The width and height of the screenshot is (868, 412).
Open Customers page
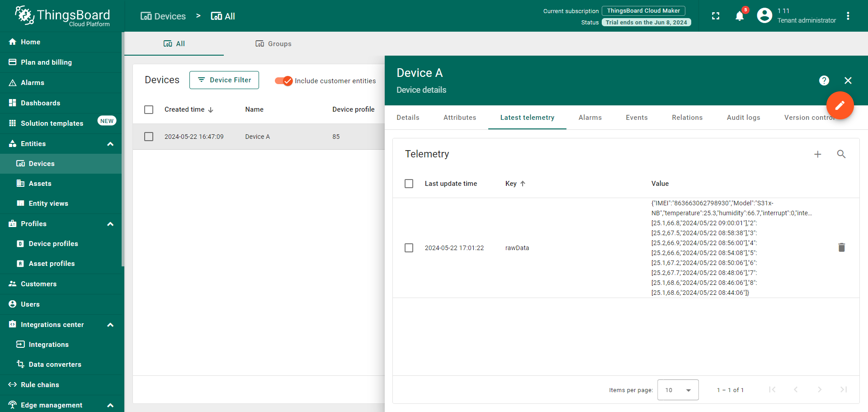(61, 284)
